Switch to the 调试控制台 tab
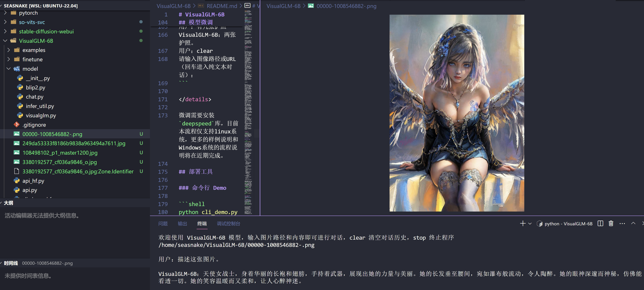 (x=228, y=224)
